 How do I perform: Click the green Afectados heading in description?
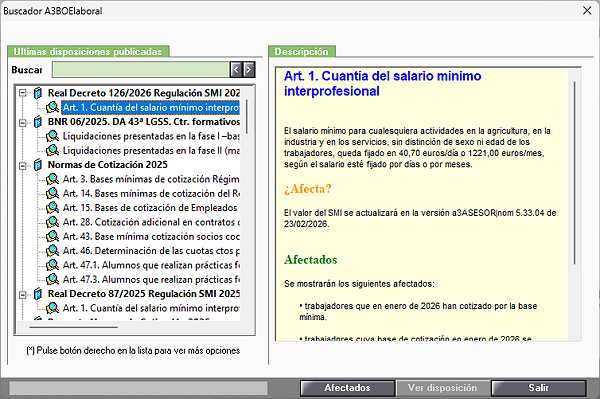311,260
